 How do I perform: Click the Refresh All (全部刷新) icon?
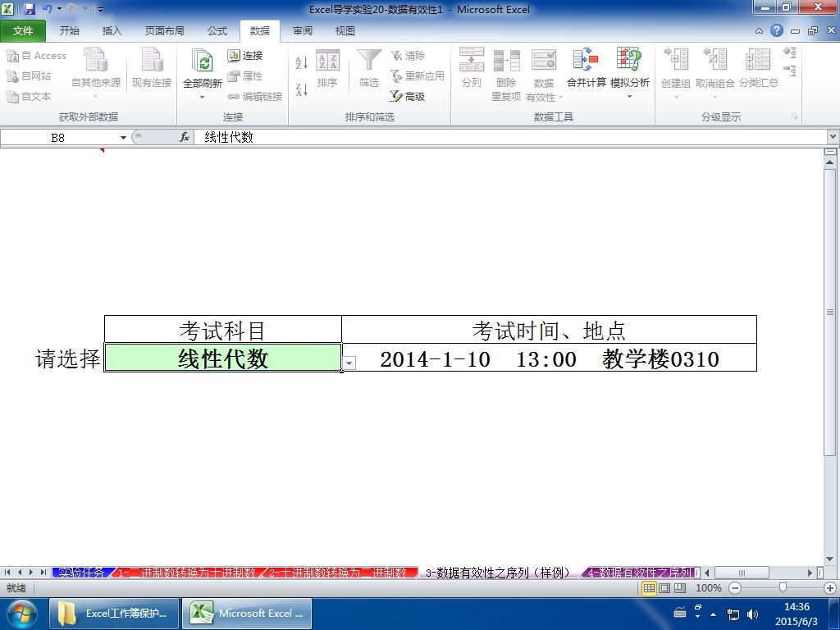tap(203, 61)
